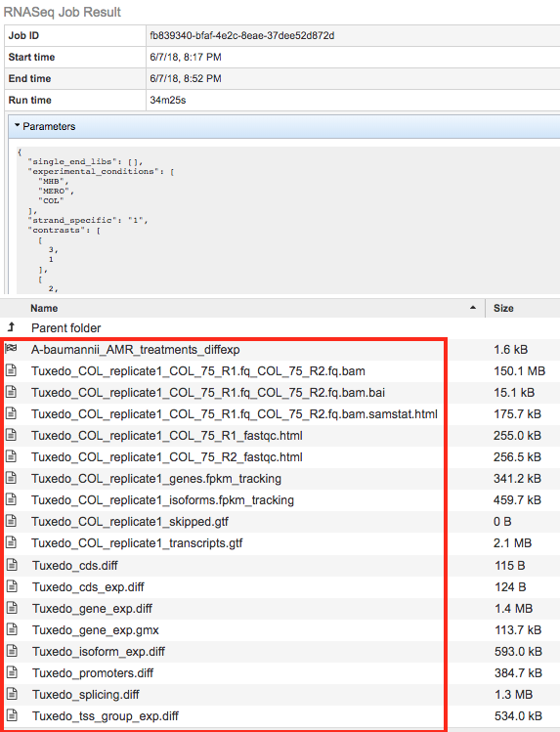This screenshot has width=560, height=732.
Task: Click the 0 B size cell
Action: pos(502,522)
